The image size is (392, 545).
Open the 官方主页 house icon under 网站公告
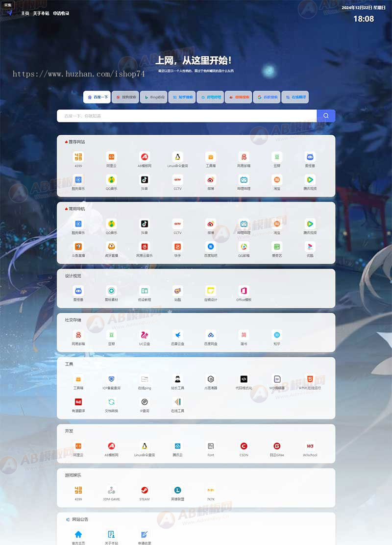pyautogui.click(x=78, y=534)
